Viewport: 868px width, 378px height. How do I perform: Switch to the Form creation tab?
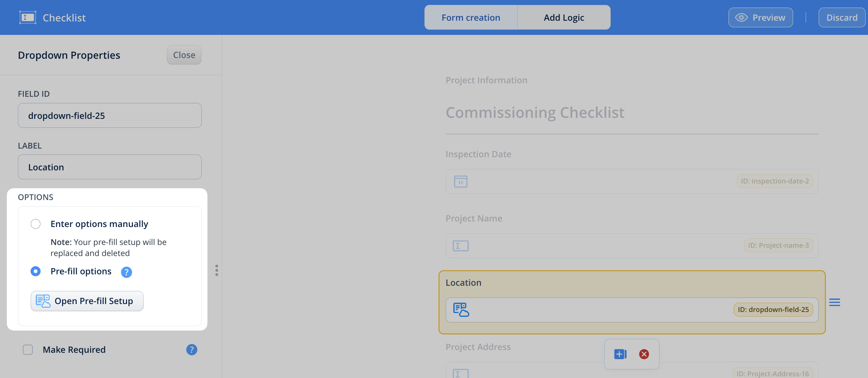[471, 18]
